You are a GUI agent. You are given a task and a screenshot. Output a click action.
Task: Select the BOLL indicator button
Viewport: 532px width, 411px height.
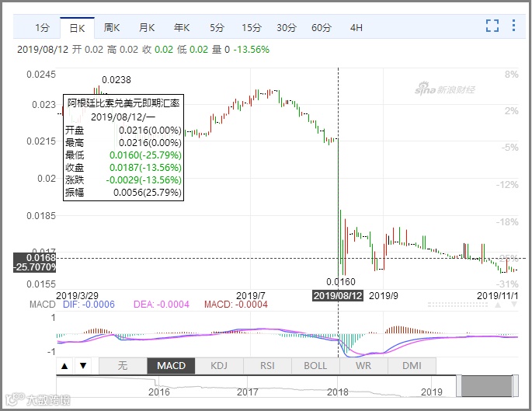[x=315, y=366]
